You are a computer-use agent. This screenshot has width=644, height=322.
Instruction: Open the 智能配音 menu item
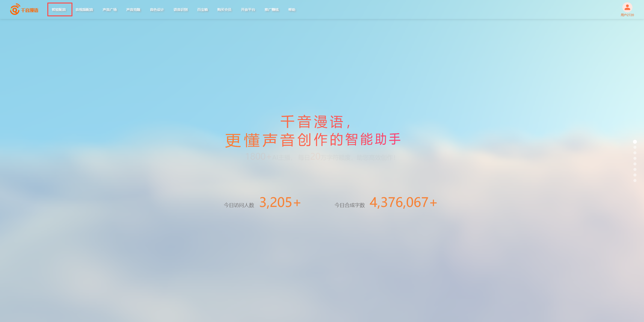[x=59, y=10]
